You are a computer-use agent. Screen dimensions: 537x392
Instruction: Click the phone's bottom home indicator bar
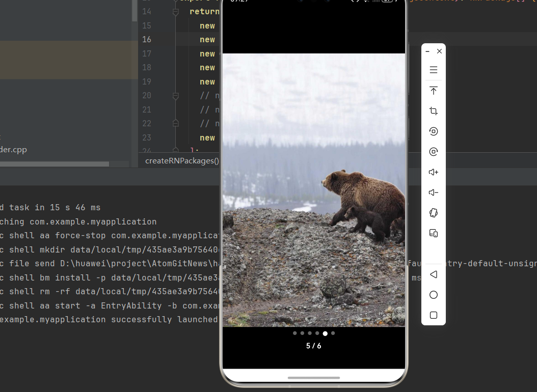[314, 378]
